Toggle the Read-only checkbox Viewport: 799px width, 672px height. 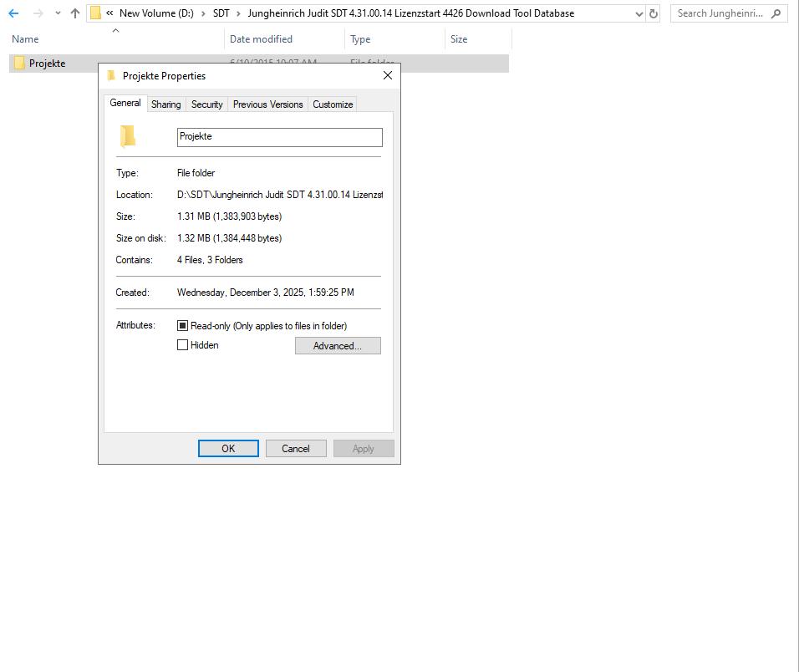click(x=182, y=326)
